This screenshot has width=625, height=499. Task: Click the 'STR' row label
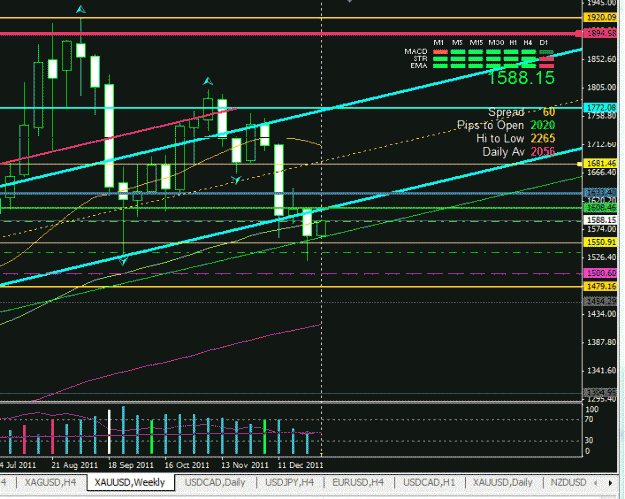(x=421, y=59)
